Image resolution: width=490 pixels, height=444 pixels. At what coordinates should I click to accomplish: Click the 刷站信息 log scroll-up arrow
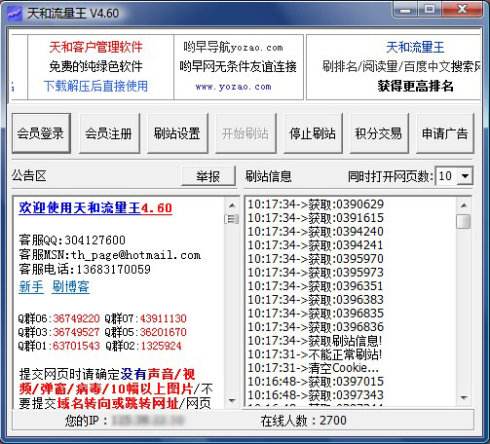463,205
